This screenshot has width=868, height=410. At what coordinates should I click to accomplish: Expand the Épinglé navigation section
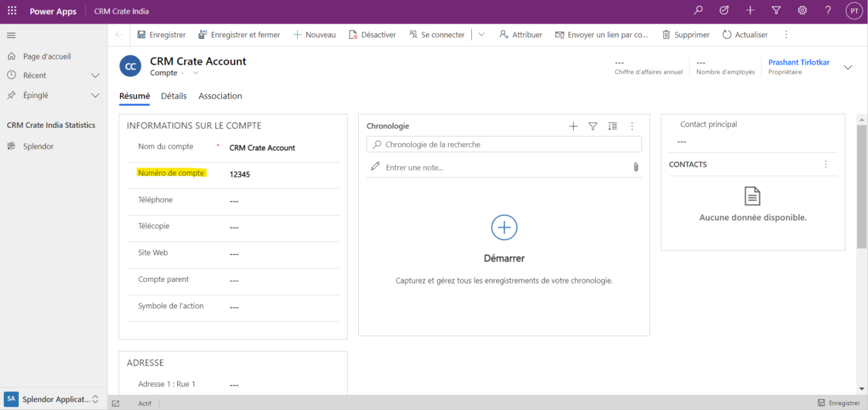[95, 95]
